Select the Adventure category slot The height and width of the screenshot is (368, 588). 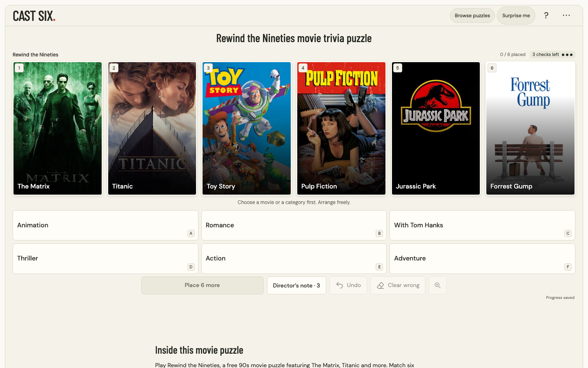(482, 259)
